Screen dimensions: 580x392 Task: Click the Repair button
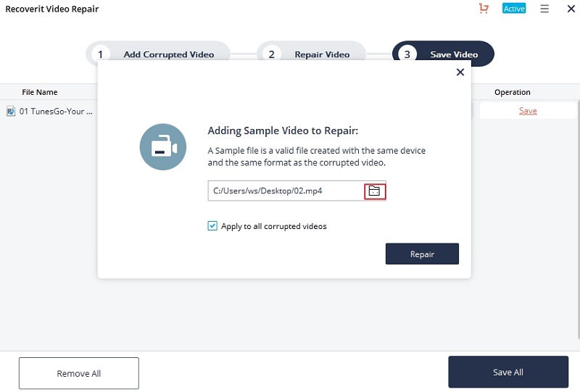click(422, 254)
